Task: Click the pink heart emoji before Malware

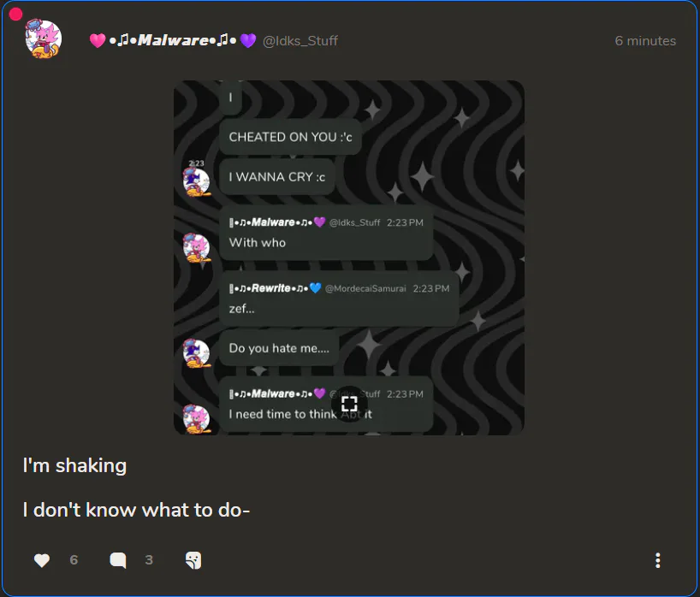Action: pos(98,41)
